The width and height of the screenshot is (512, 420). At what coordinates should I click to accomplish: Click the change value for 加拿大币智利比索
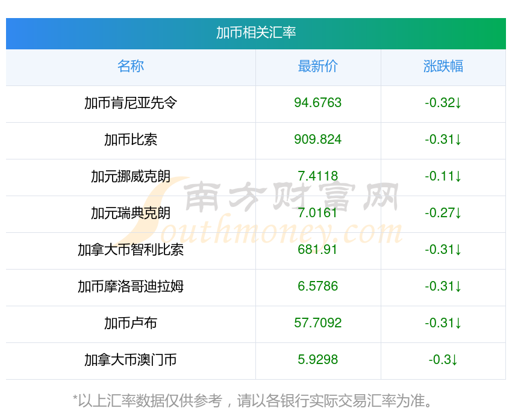pos(443,250)
